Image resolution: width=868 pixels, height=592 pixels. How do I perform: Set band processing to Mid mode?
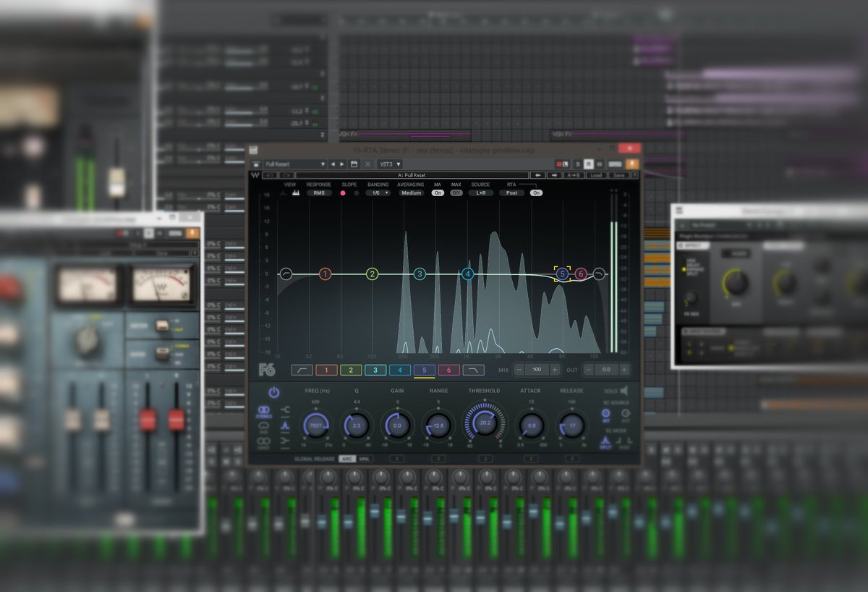point(264,428)
